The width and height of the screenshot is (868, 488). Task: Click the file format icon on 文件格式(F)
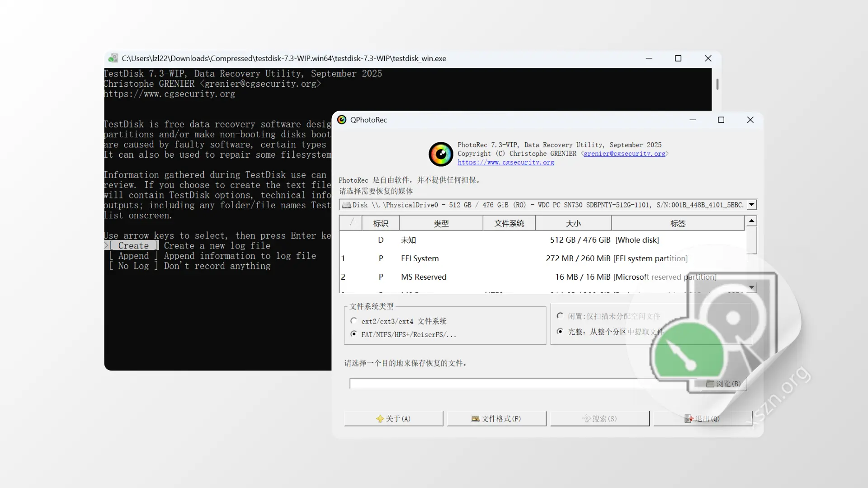click(x=476, y=419)
